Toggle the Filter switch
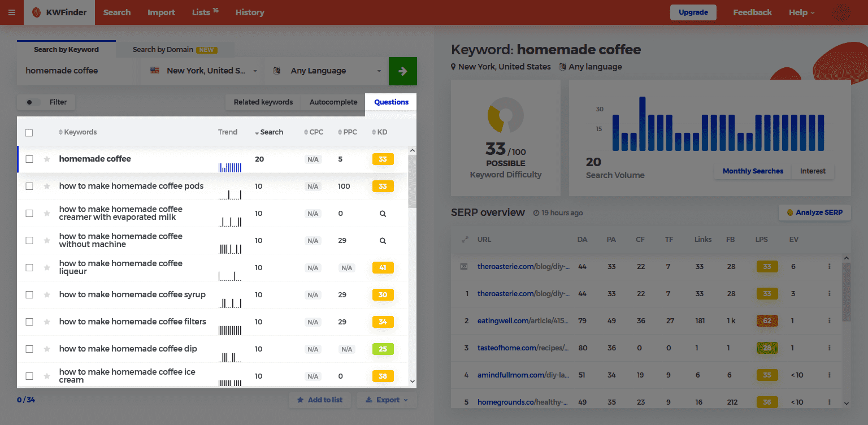 pyautogui.click(x=33, y=102)
